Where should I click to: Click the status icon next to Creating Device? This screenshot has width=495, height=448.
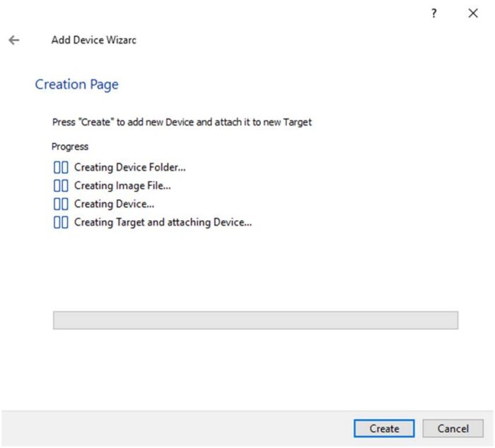click(x=61, y=205)
